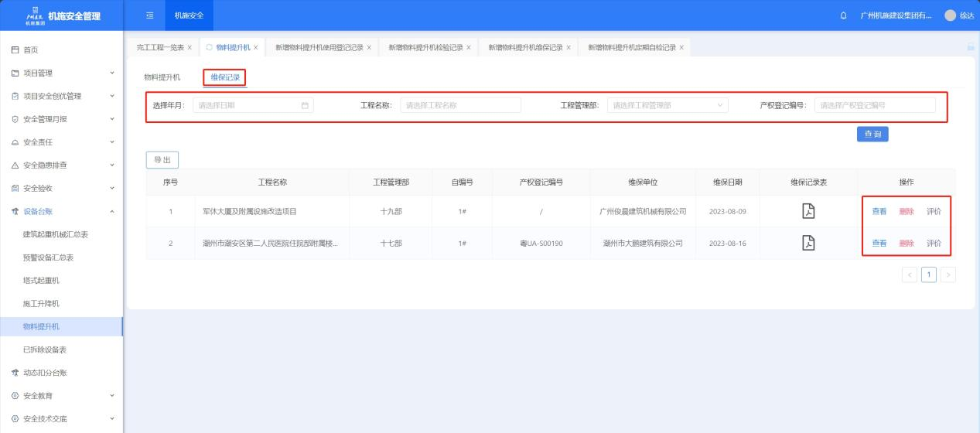
Task: Open PDF record for 潮州市潮安区 row
Action: coord(808,243)
